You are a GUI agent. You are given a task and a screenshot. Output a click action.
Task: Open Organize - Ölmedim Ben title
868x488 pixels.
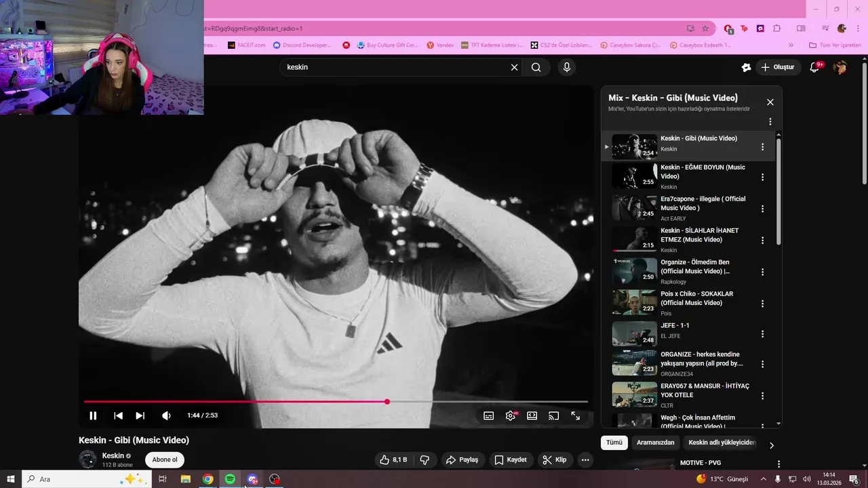click(696, 266)
